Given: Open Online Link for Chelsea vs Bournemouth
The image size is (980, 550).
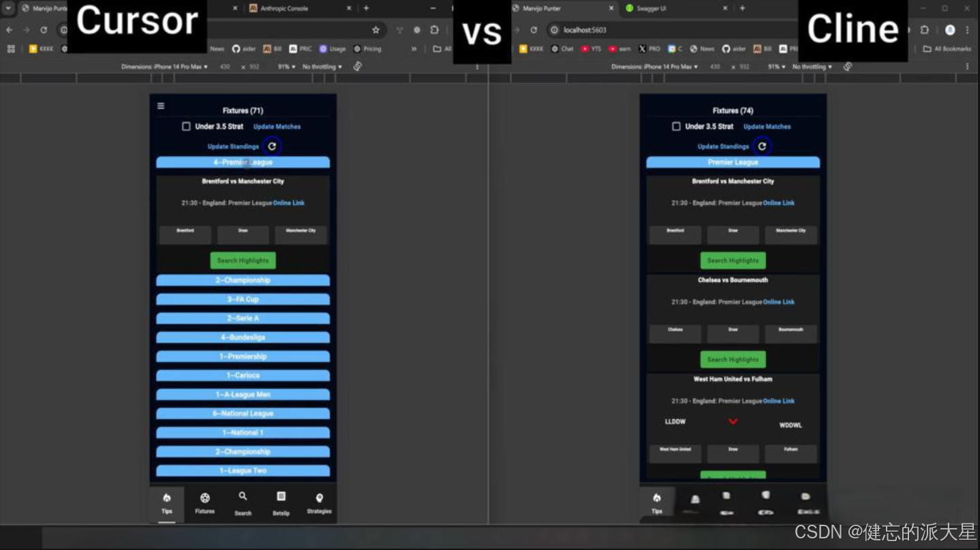Looking at the screenshot, I should click(x=778, y=302).
